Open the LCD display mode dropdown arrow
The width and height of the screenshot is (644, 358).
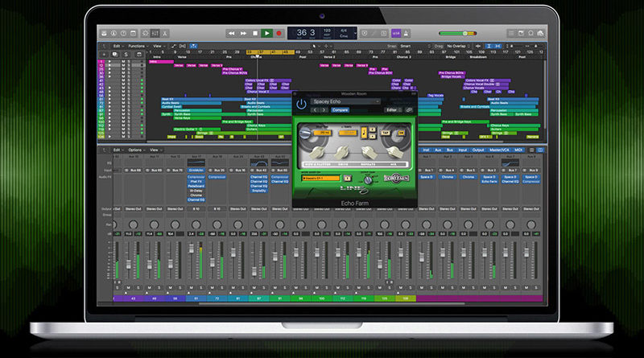355,33
